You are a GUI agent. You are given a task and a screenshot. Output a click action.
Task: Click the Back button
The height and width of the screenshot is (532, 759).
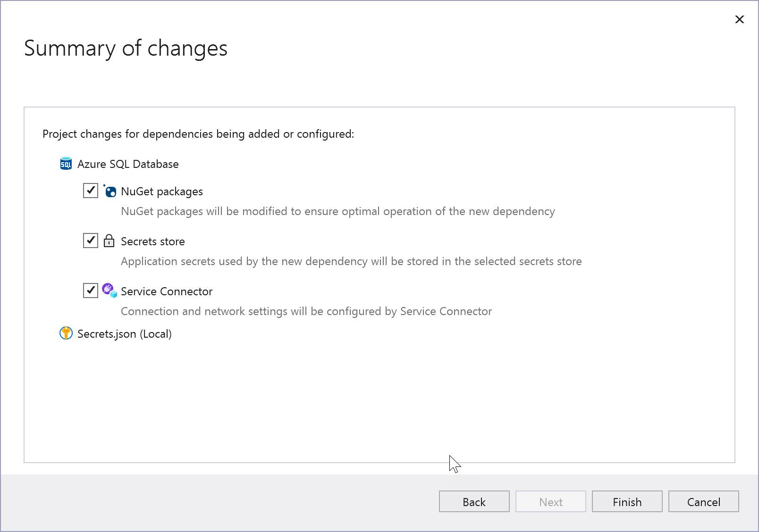(474, 501)
